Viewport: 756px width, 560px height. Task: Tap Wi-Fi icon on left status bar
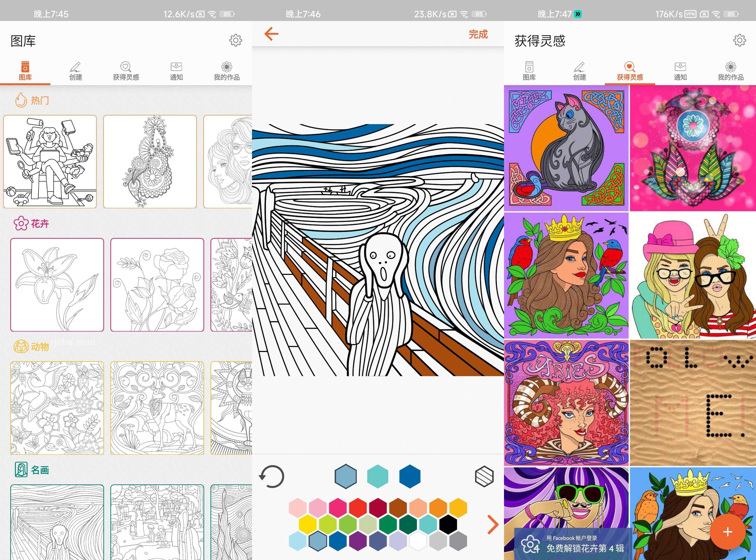pos(212,14)
